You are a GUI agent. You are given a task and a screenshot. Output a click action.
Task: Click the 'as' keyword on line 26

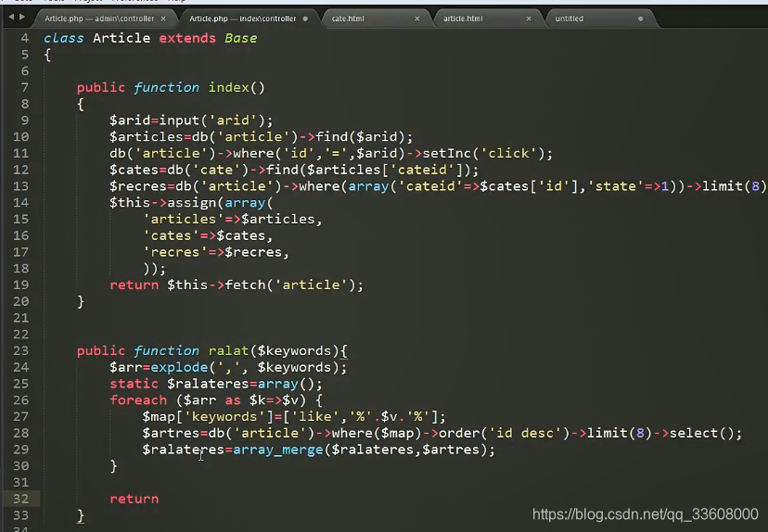pyautogui.click(x=233, y=400)
